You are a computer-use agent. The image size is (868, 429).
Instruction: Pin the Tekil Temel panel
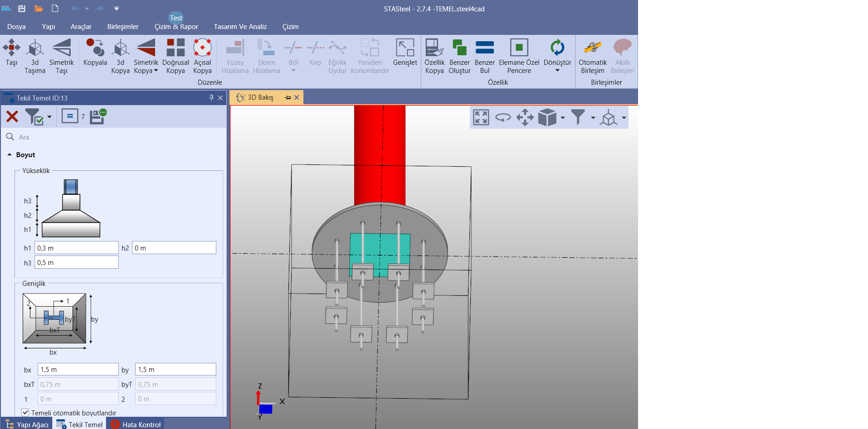tap(211, 98)
